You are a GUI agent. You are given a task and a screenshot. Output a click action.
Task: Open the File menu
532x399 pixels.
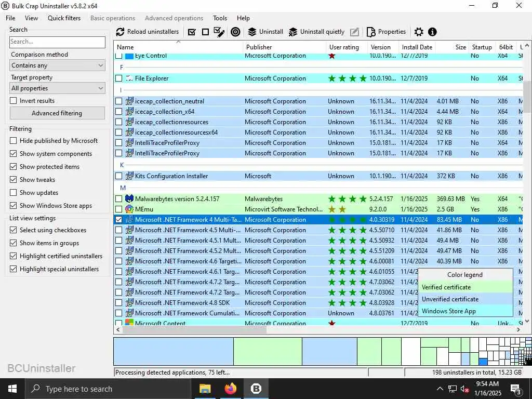tap(10, 18)
